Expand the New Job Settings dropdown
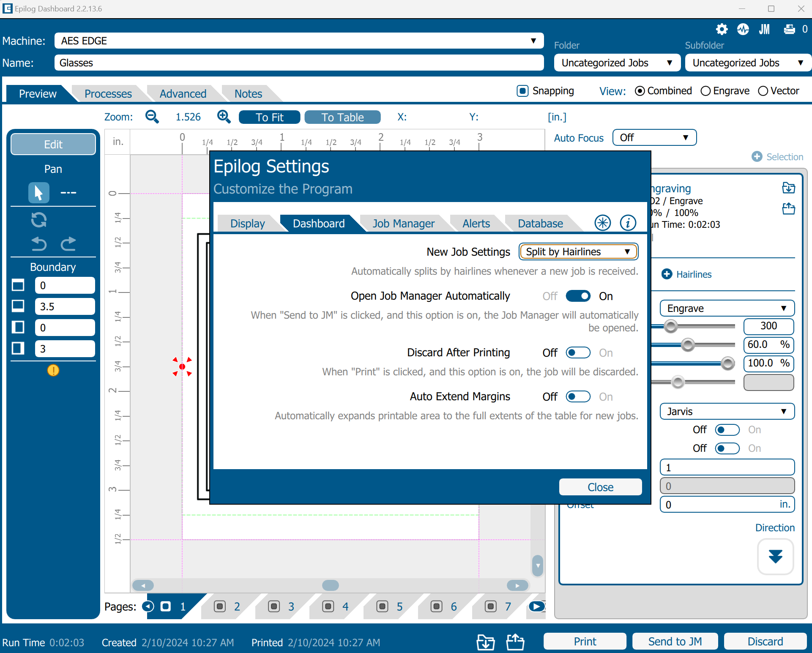The image size is (812, 653). [x=578, y=252]
